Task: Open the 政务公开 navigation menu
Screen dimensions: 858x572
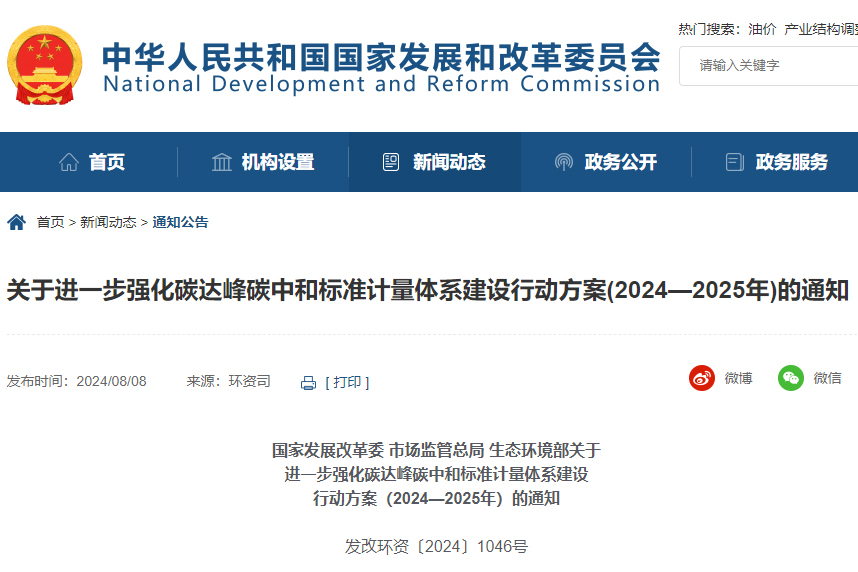Action: point(620,162)
